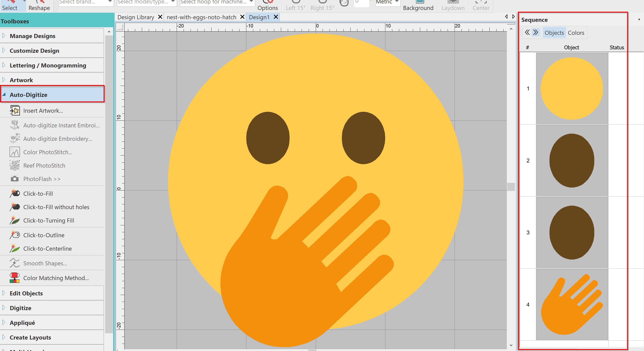Open the Options gear button
Image resolution: width=644 pixels, height=351 pixels.
click(268, 5)
